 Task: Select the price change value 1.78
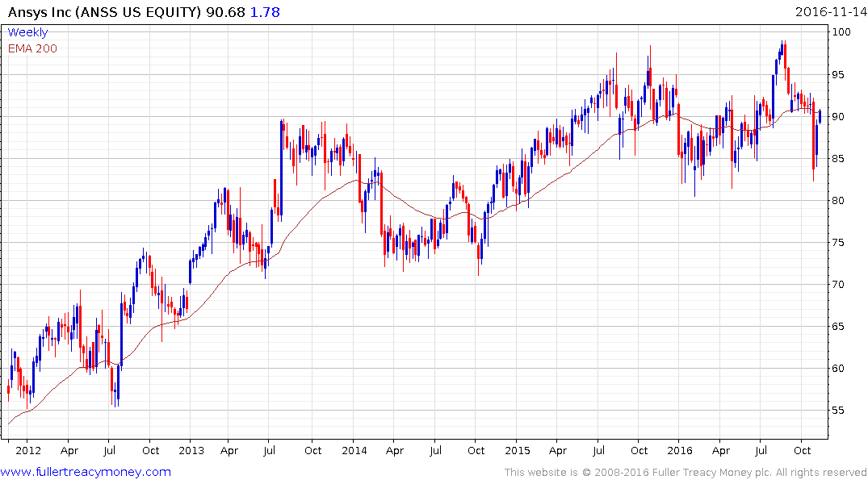pyautogui.click(x=265, y=12)
